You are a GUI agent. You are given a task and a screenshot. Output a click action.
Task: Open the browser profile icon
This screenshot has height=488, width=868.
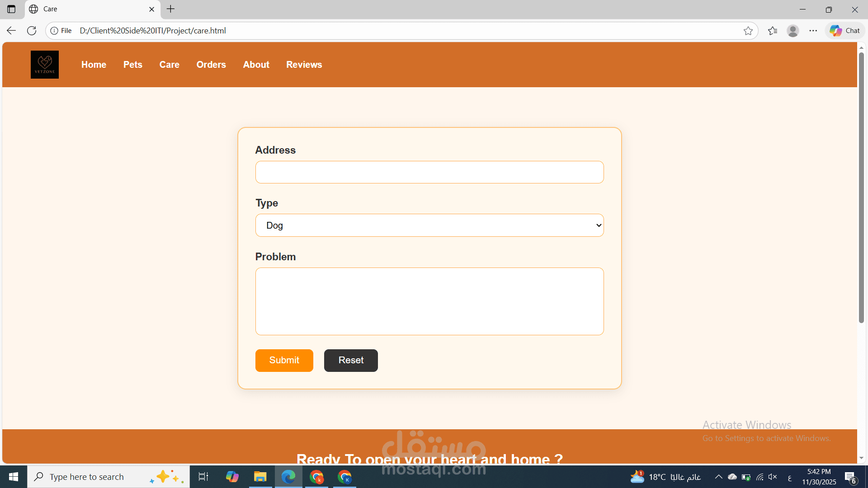[x=793, y=31]
